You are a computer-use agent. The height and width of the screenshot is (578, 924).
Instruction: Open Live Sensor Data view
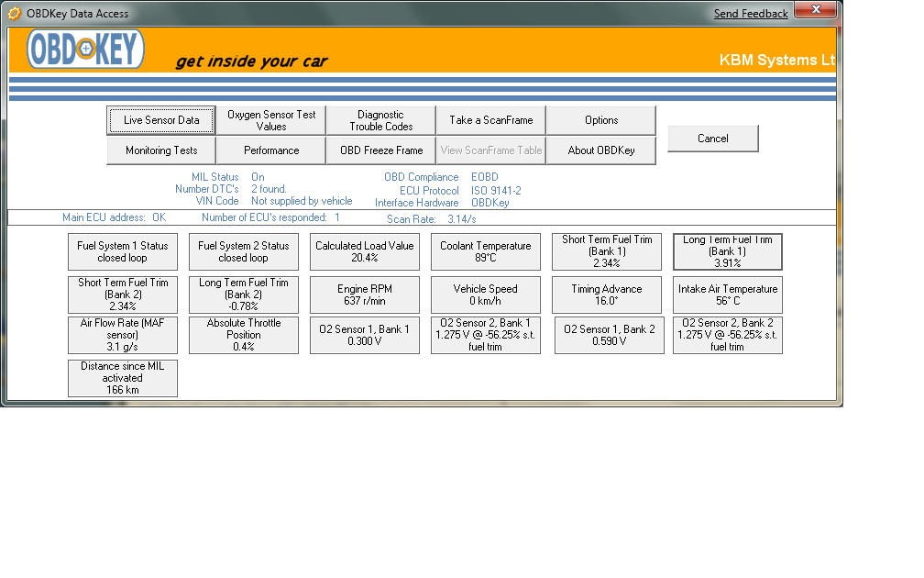pos(161,120)
